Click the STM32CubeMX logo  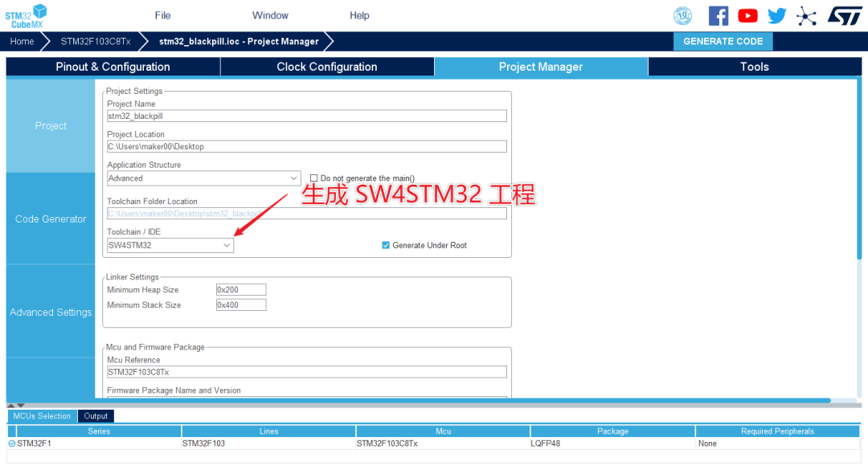pos(26,16)
